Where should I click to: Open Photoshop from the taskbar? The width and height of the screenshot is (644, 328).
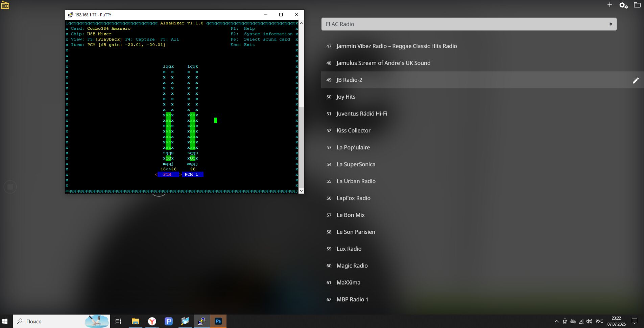tap(218, 321)
